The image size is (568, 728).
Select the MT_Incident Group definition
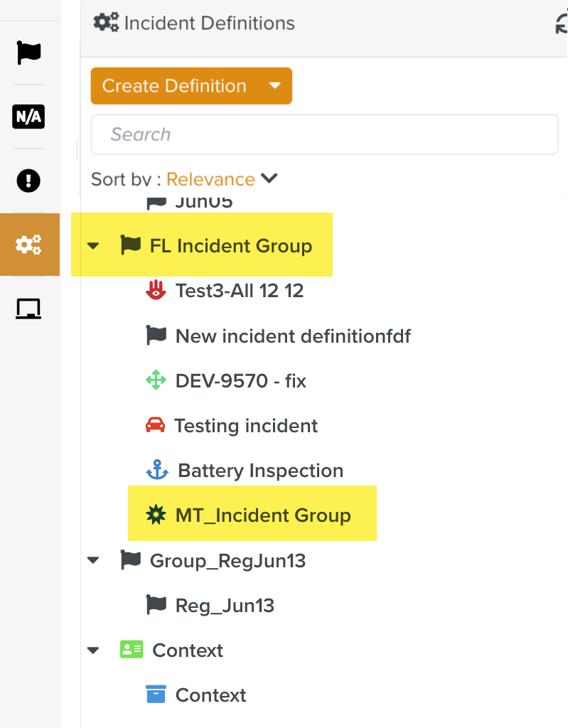pyautogui.click(x=263, y=515)
